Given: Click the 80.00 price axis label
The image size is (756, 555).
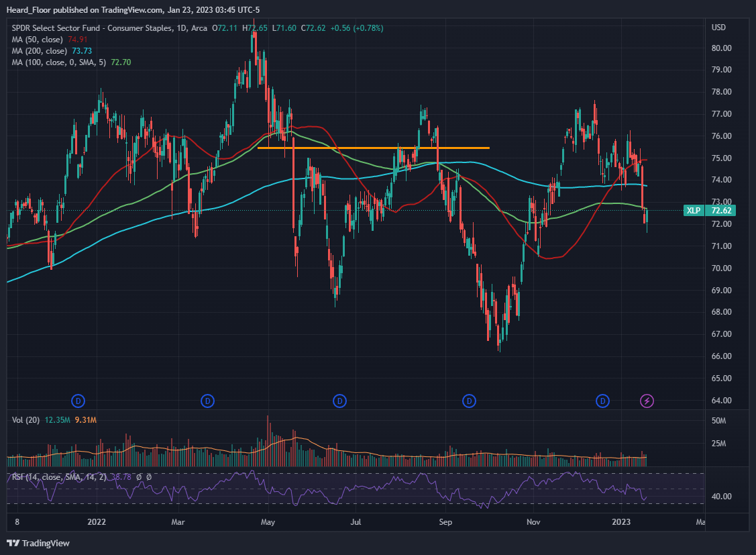Looking at the screenshot, I should [721, 48].
